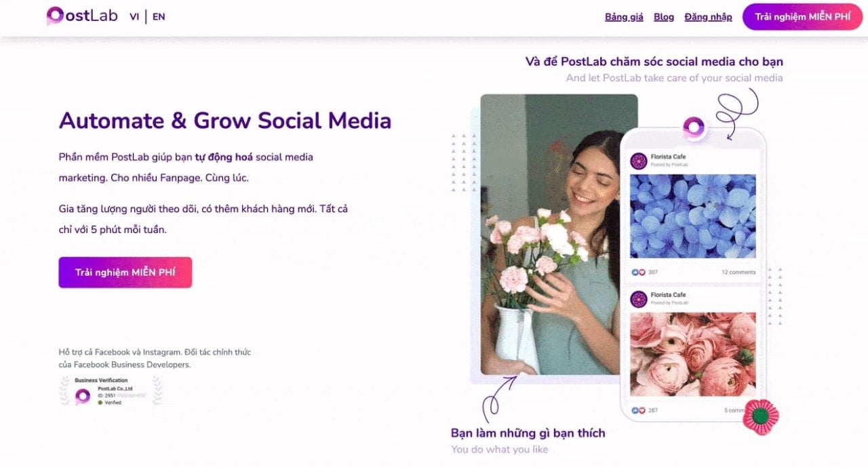Switch the site language to EN
This screenshot has height=467, width=868.
coord(159,17)
